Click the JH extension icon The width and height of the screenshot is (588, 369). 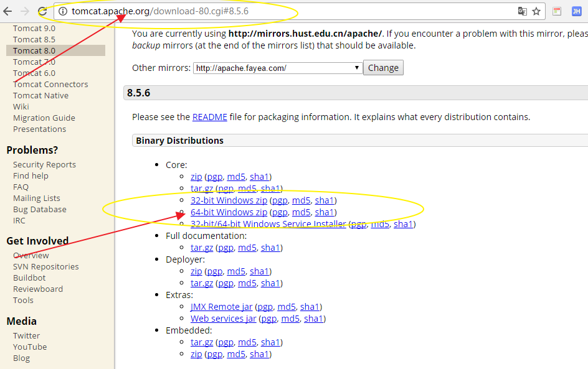(576, 11)
